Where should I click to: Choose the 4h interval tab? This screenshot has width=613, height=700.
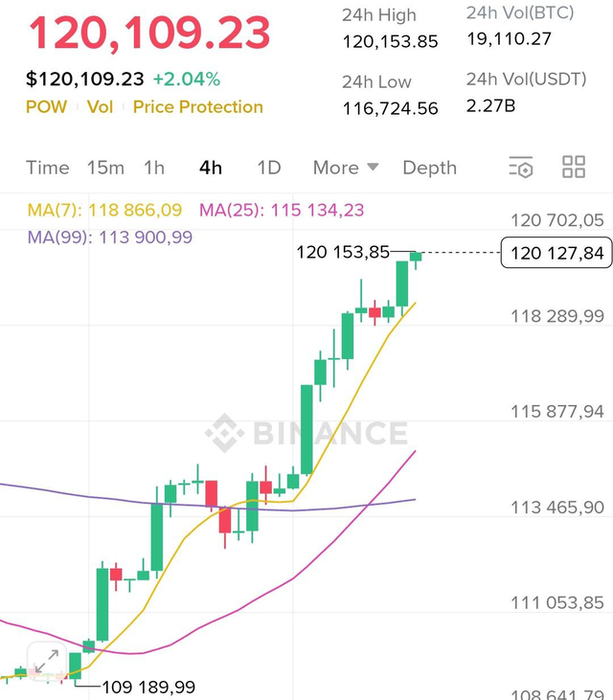(211, 168)
